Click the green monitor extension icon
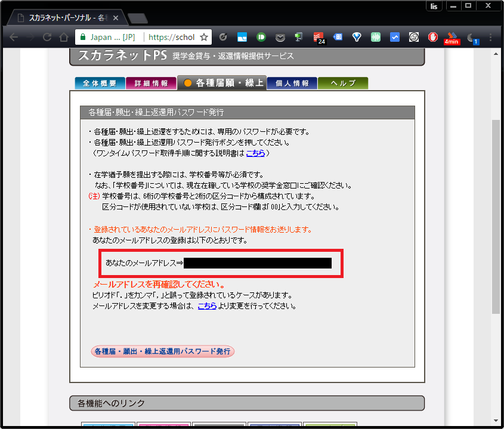 (x=299, y=38)
